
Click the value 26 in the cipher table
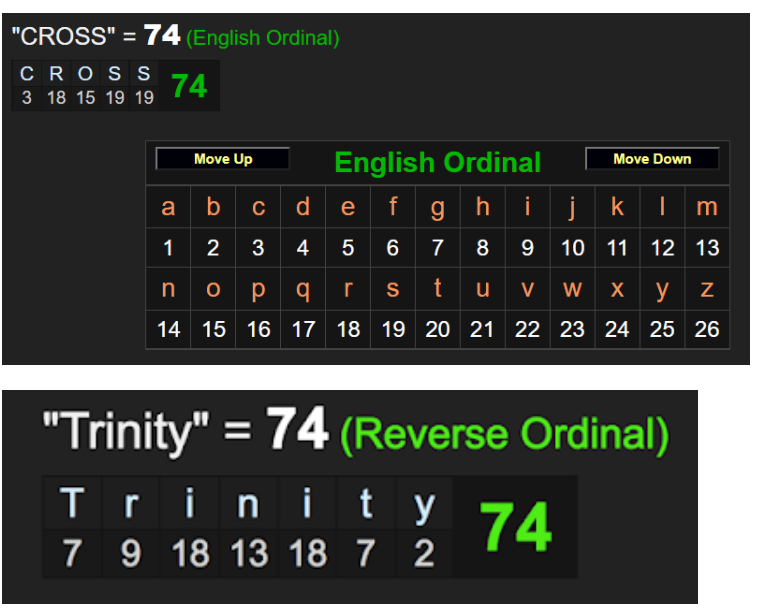[707, 329]
